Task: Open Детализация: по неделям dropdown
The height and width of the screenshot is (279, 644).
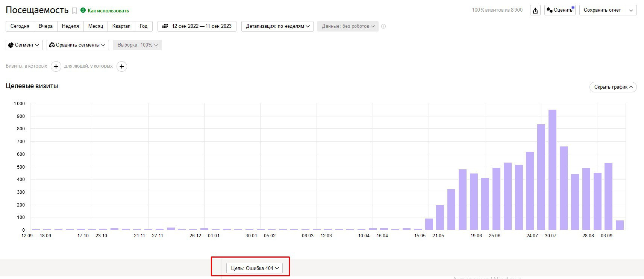Action: (x=277, y=26)
